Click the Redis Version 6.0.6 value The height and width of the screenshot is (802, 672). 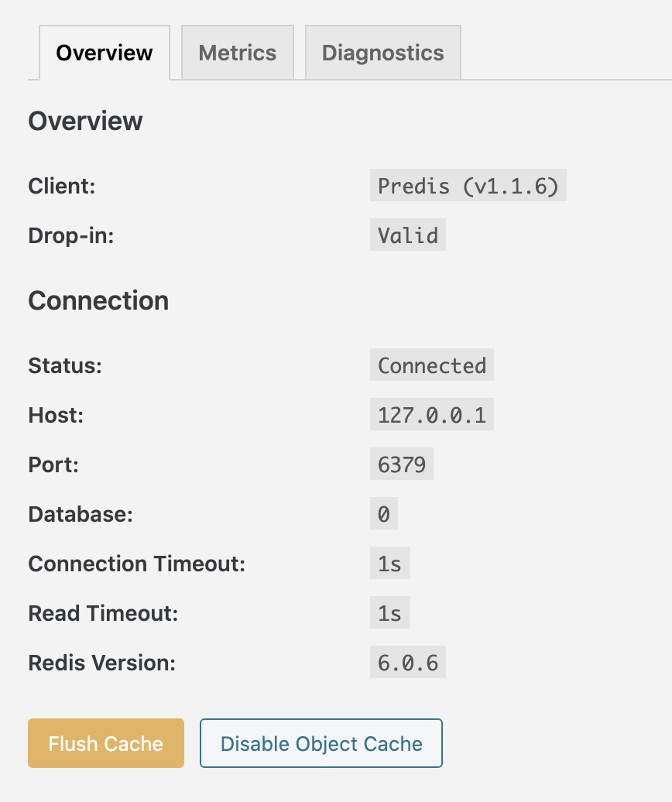click(x=407, y=663)
